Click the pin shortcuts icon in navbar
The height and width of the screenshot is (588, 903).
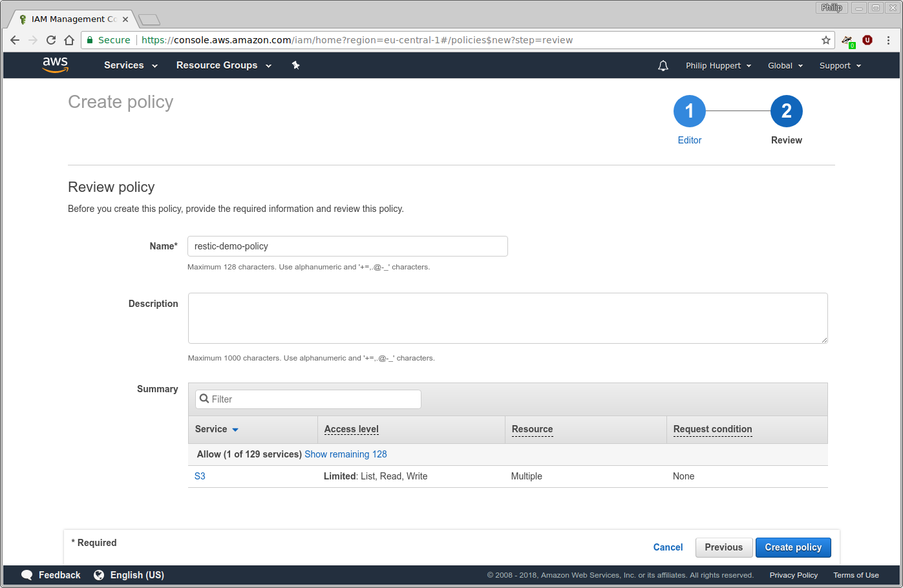(x=295, y=65)
